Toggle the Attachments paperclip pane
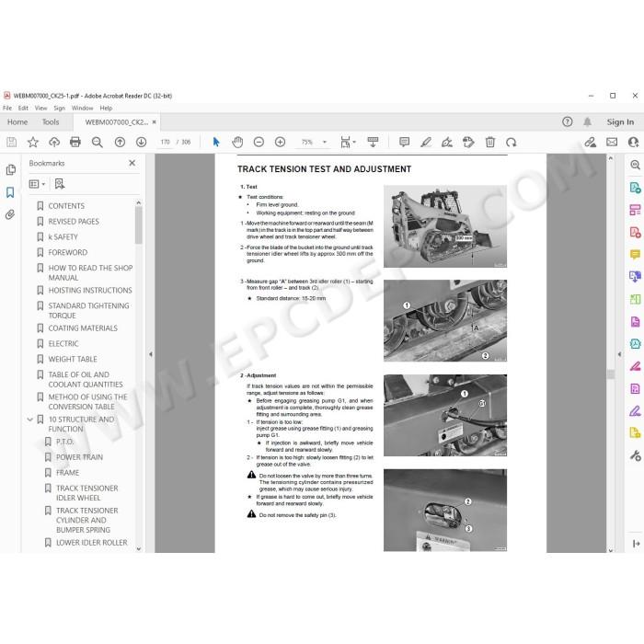The height and width of the screenshot is (644, 644). [10, 214]
